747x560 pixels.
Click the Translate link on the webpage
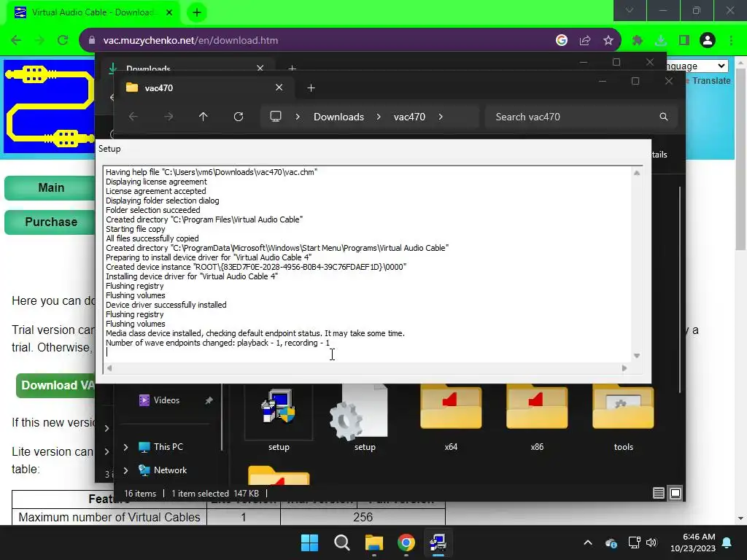coord(711,81)
